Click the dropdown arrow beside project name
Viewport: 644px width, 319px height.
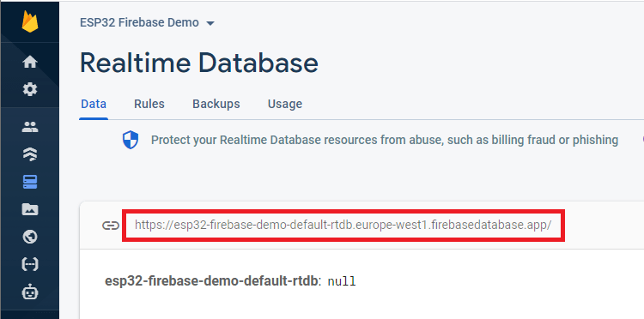pos(210,23)
